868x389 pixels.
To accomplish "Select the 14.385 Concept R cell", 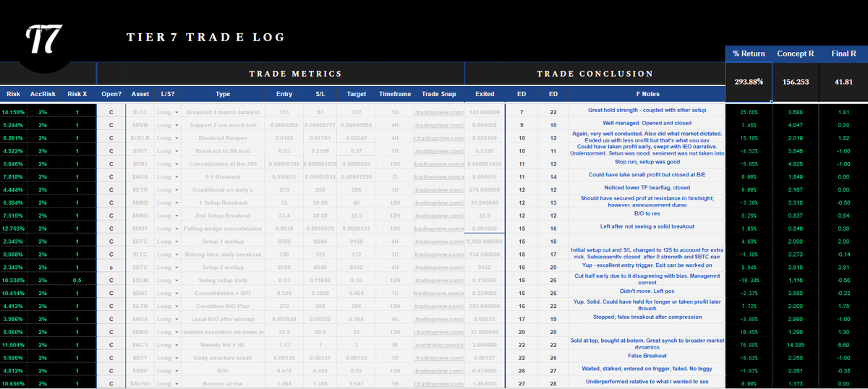I will [x=794, y=346].
